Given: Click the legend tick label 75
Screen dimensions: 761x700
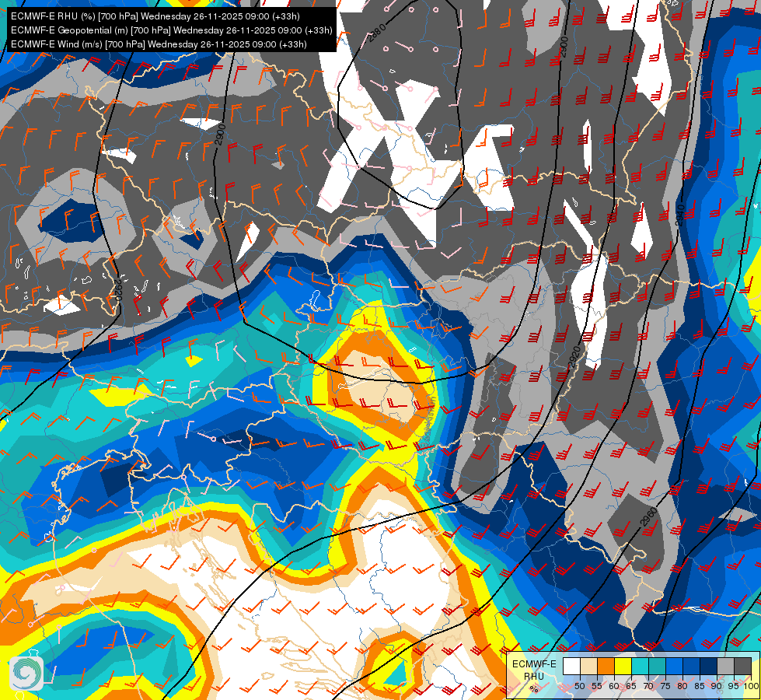Looking at the screenshot, I should click(x=665, y=686).
